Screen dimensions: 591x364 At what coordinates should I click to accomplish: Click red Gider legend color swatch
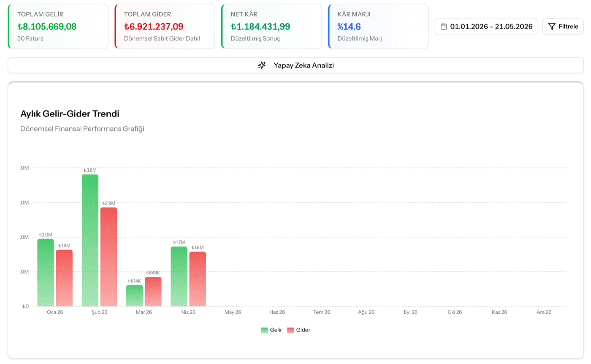[290, 330]
